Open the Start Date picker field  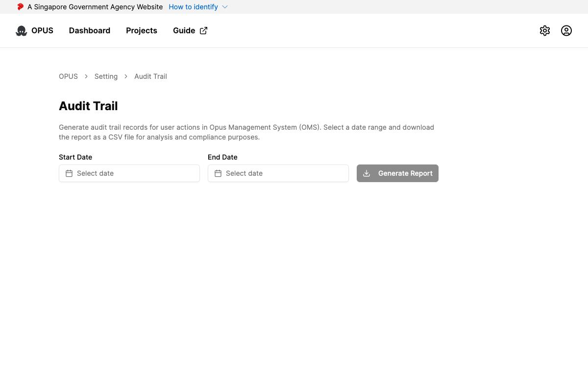coord(129,173)
